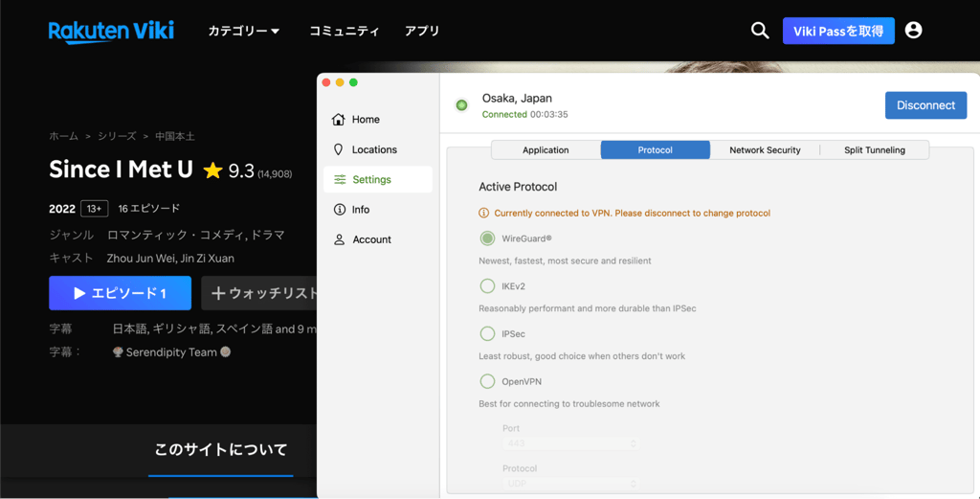Open the コミュニティ menu item

coord(345,31)
